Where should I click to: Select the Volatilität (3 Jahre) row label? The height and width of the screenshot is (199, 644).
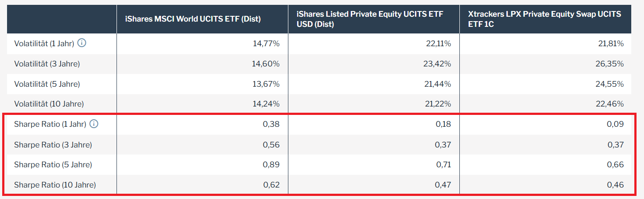[x=47, y=64]
